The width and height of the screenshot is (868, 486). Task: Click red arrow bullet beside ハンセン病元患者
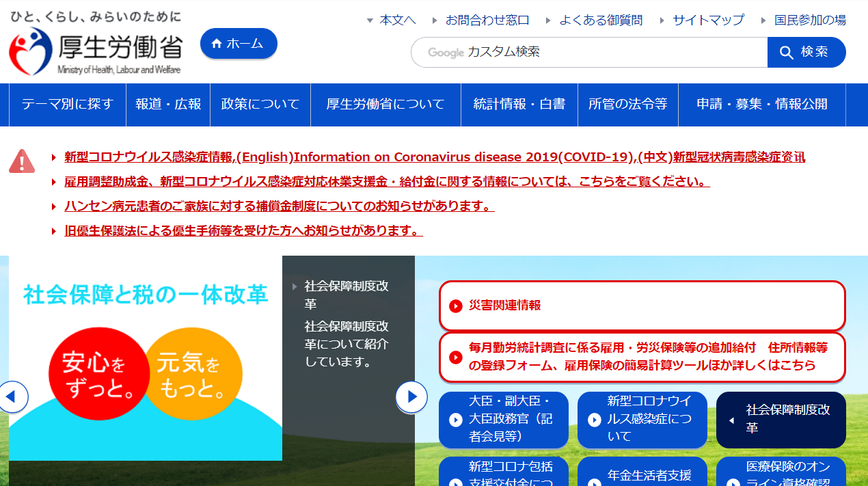click(54, 207)
